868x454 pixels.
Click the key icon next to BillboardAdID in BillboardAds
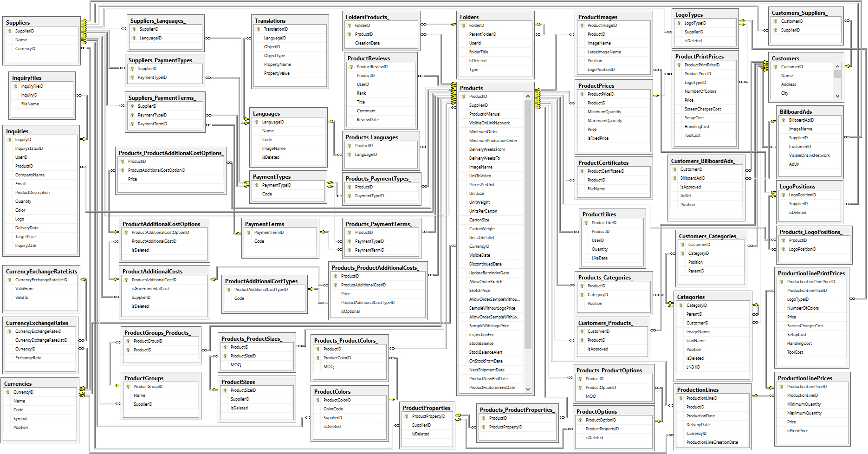tap(784, 120)
